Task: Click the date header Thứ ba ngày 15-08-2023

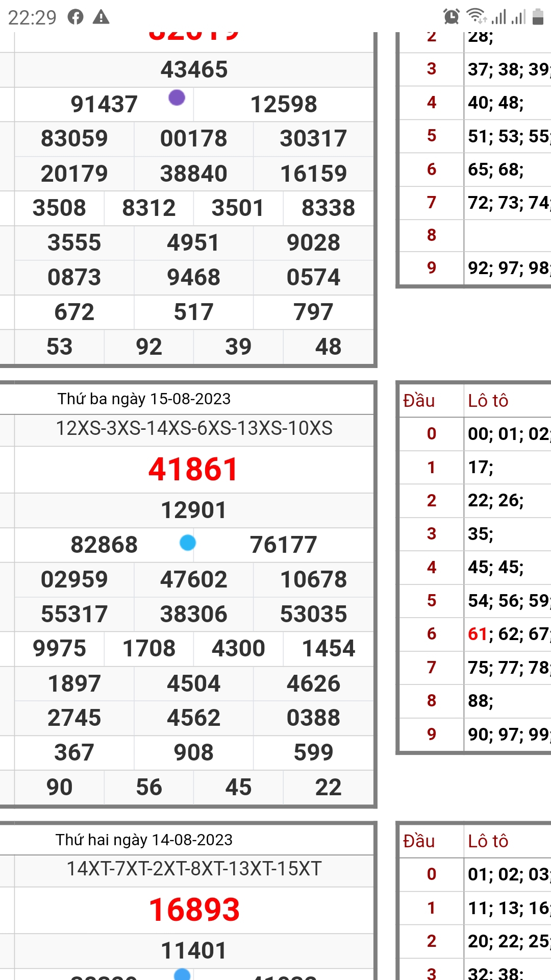Action: (x=144, y=399)
